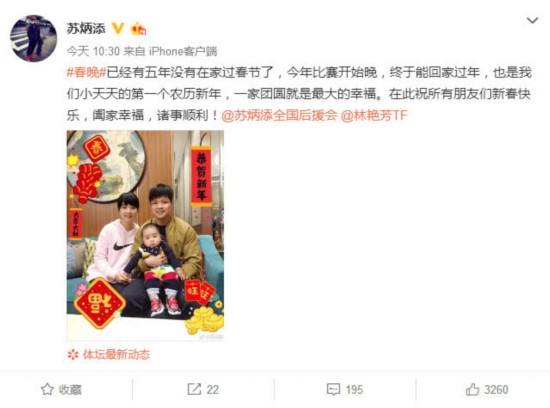Click the orange V verified badge
Image resolution: width=550 pixels, height=408 pixels.
pos(118,28)
